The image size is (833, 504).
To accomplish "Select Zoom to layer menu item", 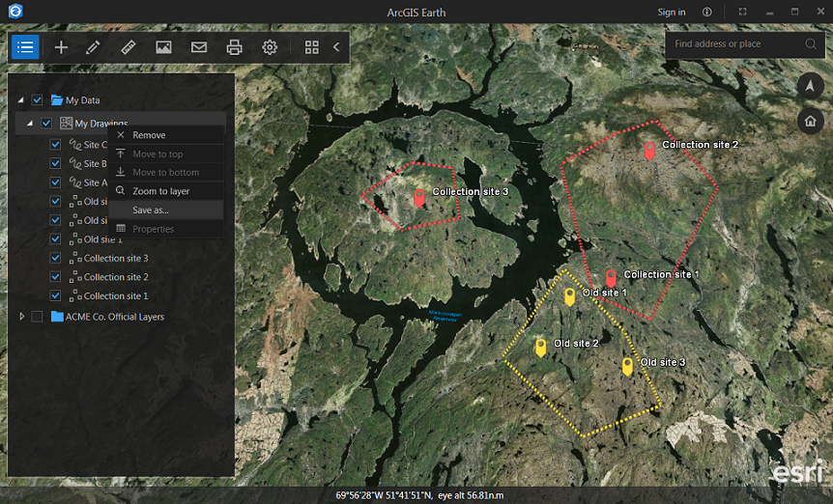I will 166,191.
